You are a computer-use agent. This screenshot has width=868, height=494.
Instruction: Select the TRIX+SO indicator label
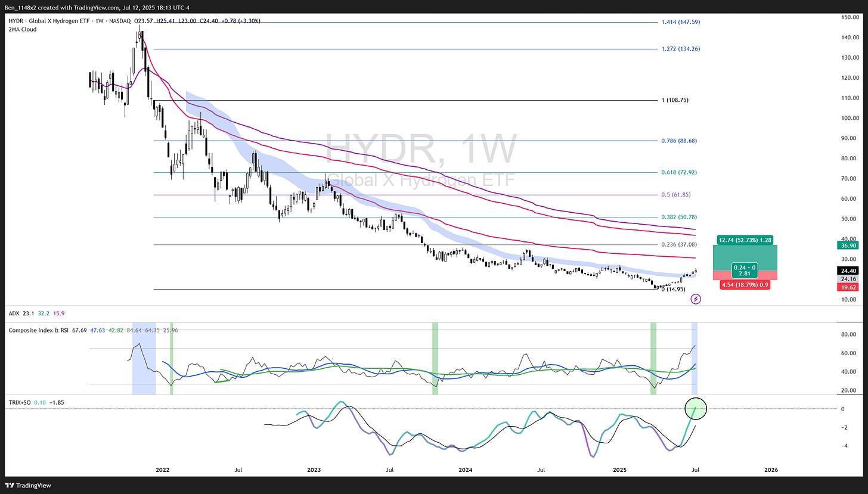click(x=20, y=402)
